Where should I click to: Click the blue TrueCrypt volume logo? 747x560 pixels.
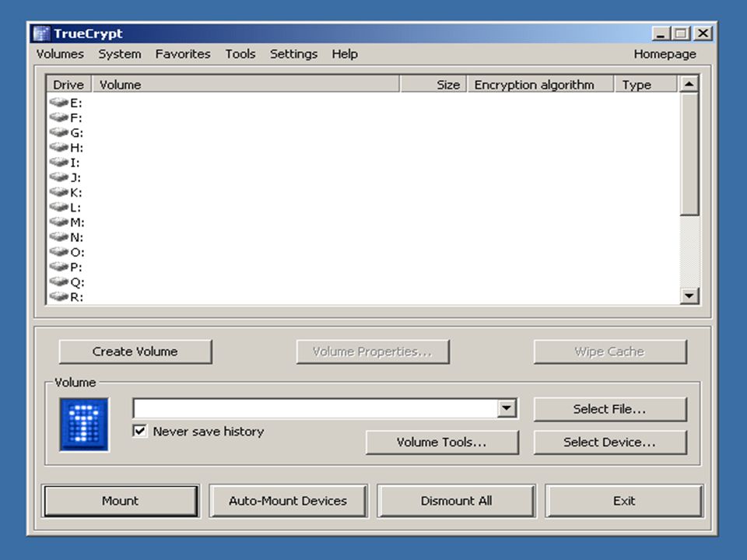coord(84,425)
